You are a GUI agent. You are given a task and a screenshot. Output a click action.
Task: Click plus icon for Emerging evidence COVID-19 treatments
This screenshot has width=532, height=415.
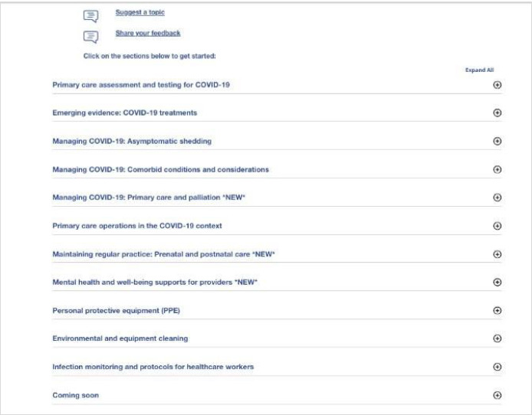[497, 113]
